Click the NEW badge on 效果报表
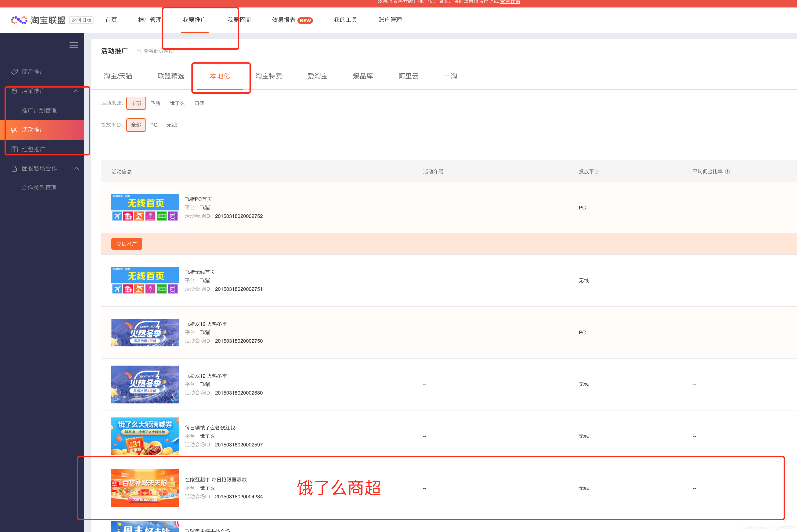797x532 pixels. pos(305,20)
